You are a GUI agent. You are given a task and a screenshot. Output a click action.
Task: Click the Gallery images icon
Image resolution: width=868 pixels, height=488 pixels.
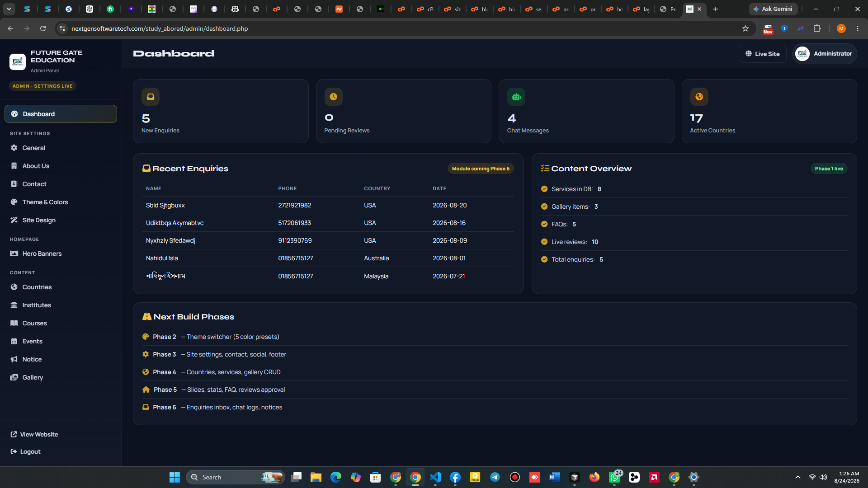[14, 377]
